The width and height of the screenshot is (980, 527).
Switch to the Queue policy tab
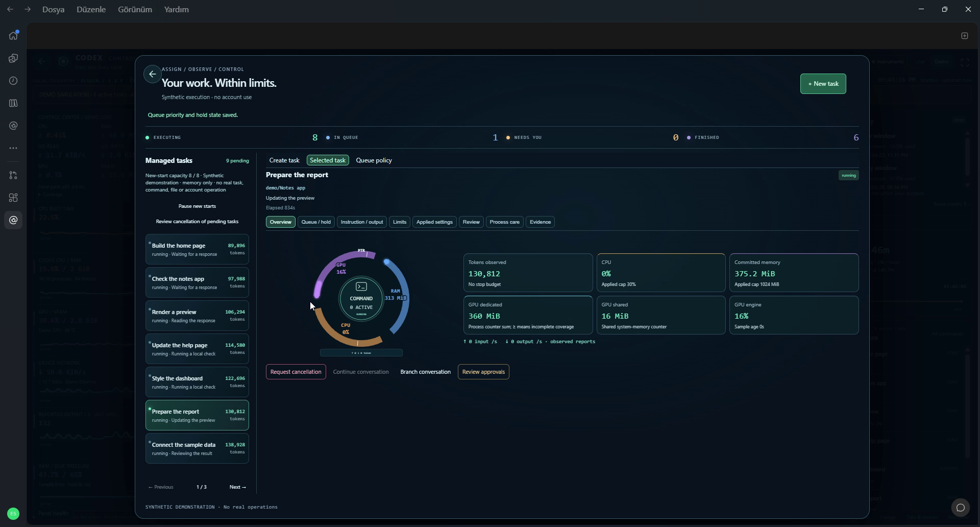click(x=374, y=160)
